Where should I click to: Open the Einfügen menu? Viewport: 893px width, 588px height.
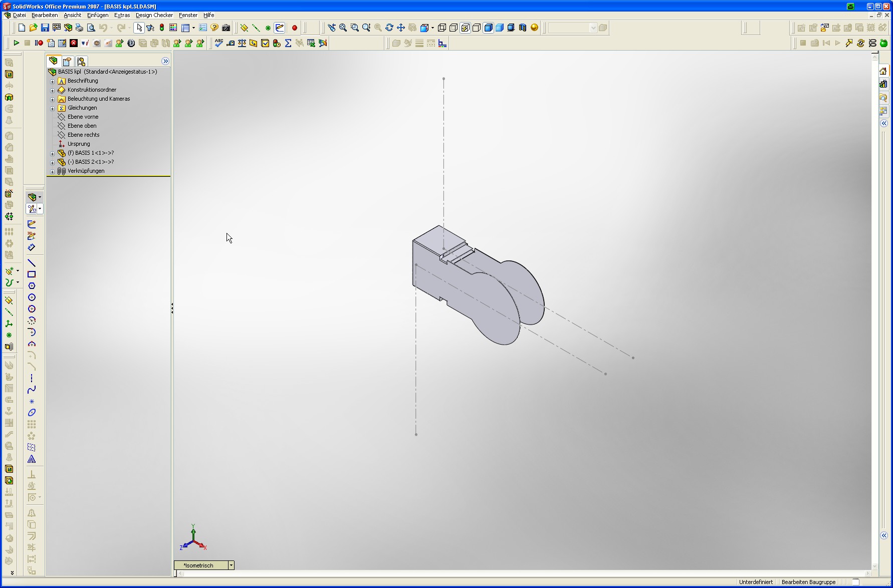98,15
